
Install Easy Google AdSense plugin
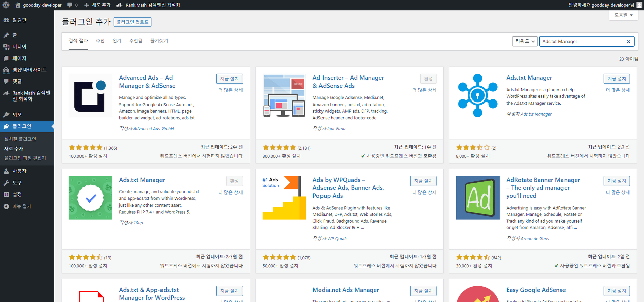[617, 291]
